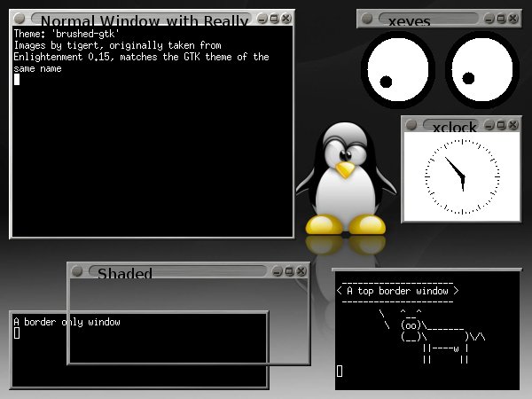Screen dimensions: 532x399
Task: Click the analog clock face in xclock
Action: pyautogui.click(x=462, y=176)
